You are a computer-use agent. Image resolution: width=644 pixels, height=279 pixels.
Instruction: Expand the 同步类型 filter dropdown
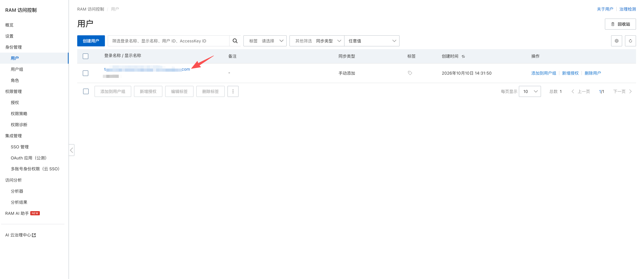tap(317, 41)
